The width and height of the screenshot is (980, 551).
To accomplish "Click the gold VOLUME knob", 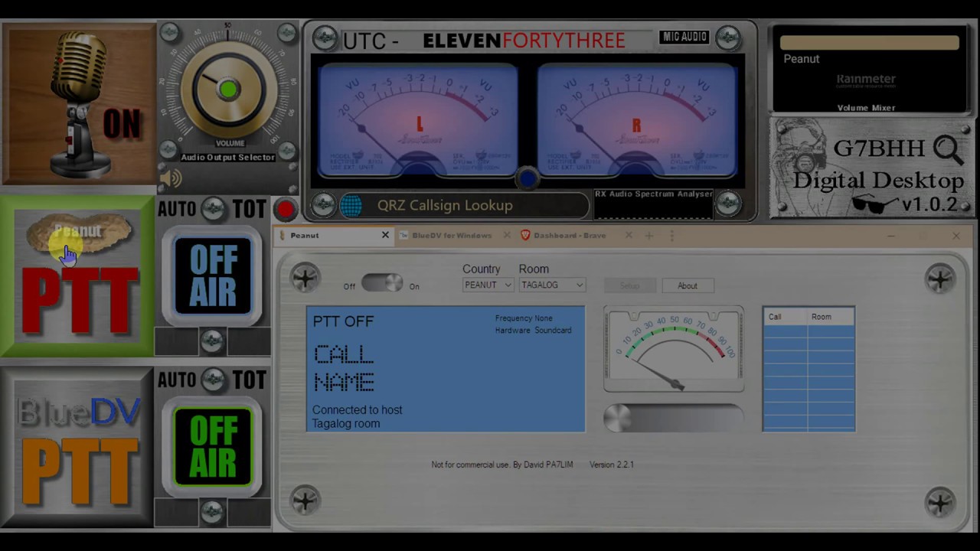I will click(x=227, y=90).
